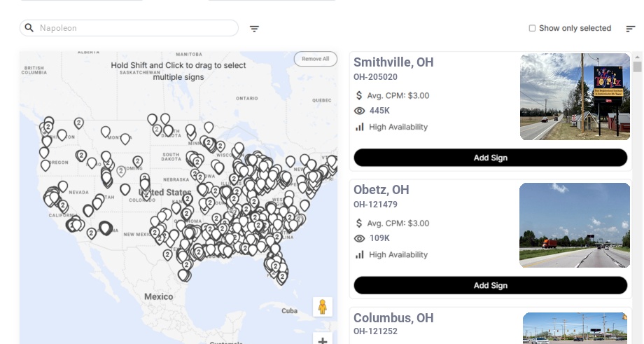Click the Obetz impressions eye icon

359,238
